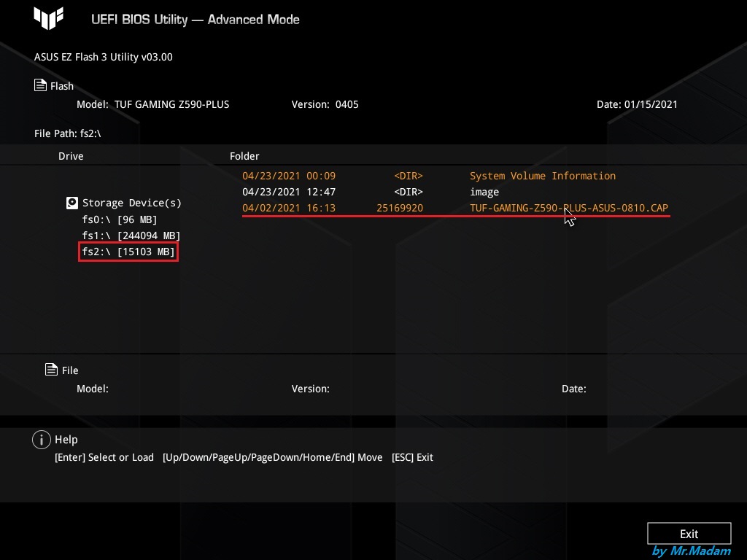Click the 04/02/2021 16:13 date entry
Screen dimensions: 747x560
pos(289,208)
